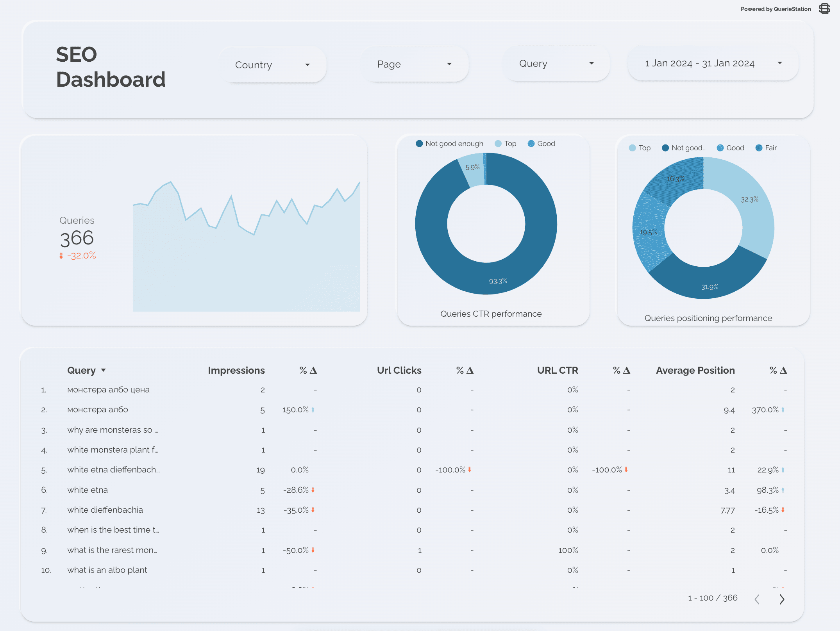Open the Country filter dropdown
Image resolution: width=840 pixels, height=631 pixels.
tap(272, 65)
